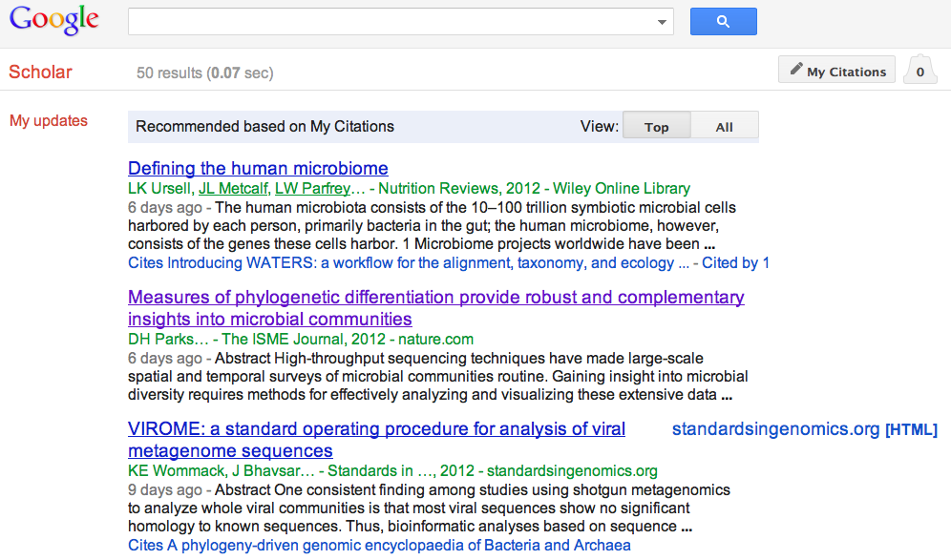
Task: Click 'Cited by 1' link
Action: pos(735,263)
